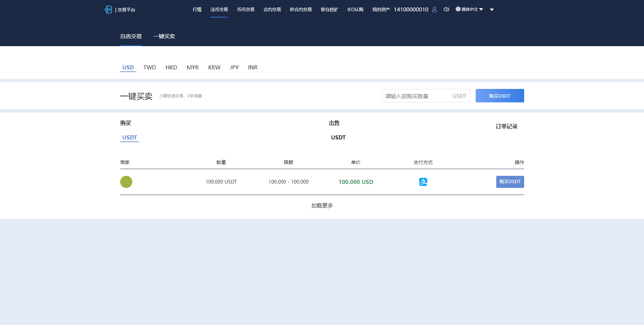
Task: Open the 合约交易 menu item
Action: (x=272, y=9)
